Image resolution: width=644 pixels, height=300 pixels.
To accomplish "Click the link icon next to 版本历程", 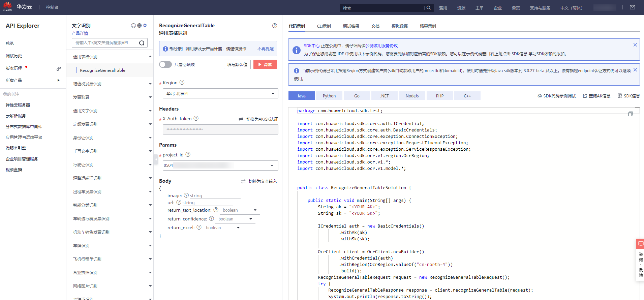I will [59, 68].
